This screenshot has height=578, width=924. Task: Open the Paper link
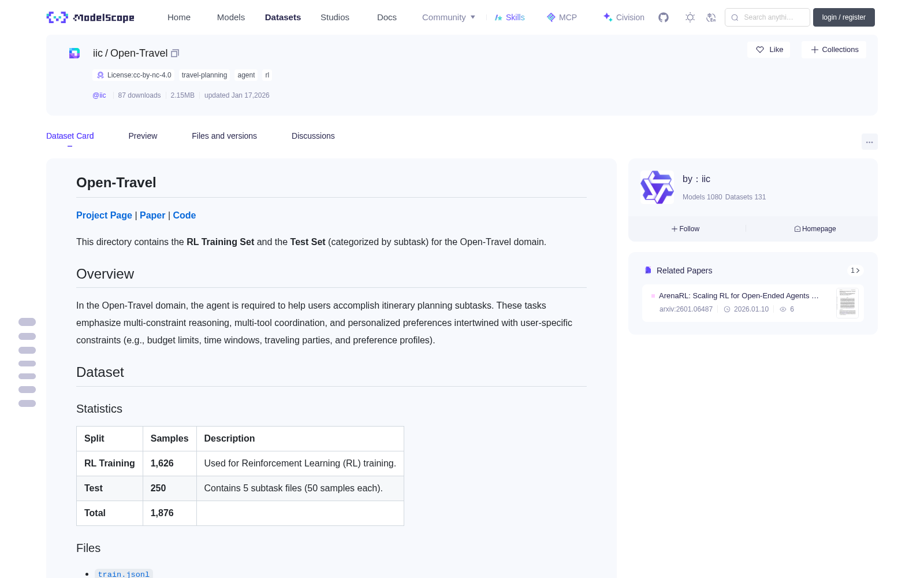pos(152,215)
